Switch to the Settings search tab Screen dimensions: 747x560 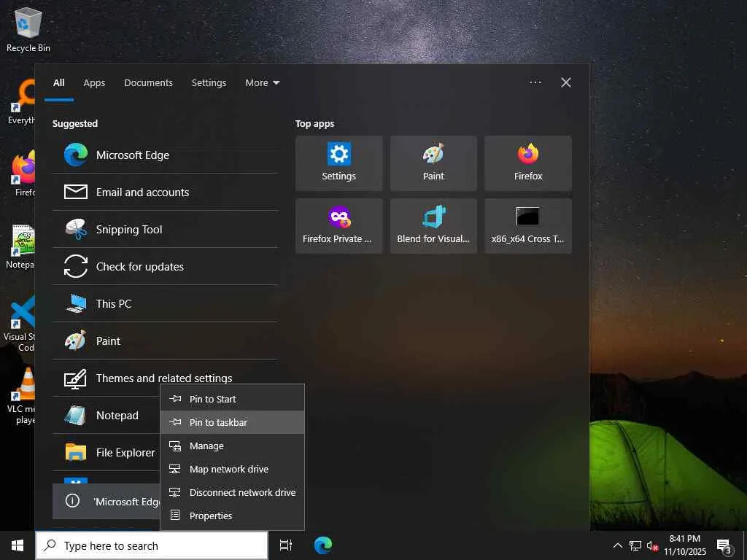coord(209,83)
